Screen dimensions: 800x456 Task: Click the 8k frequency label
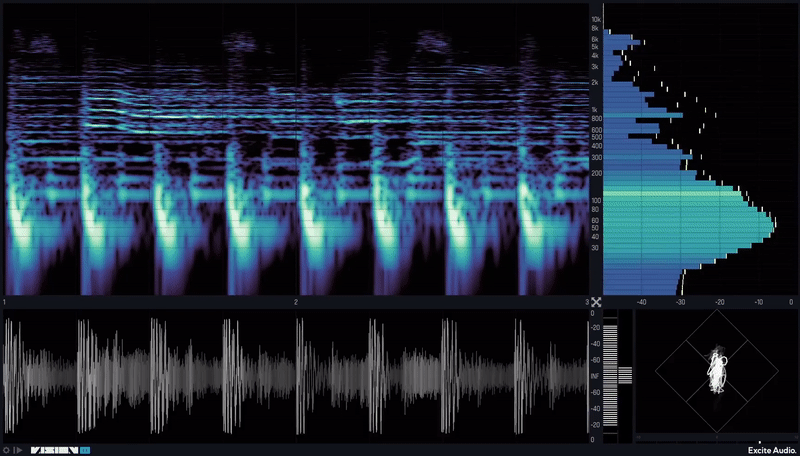tap(595, 28)
